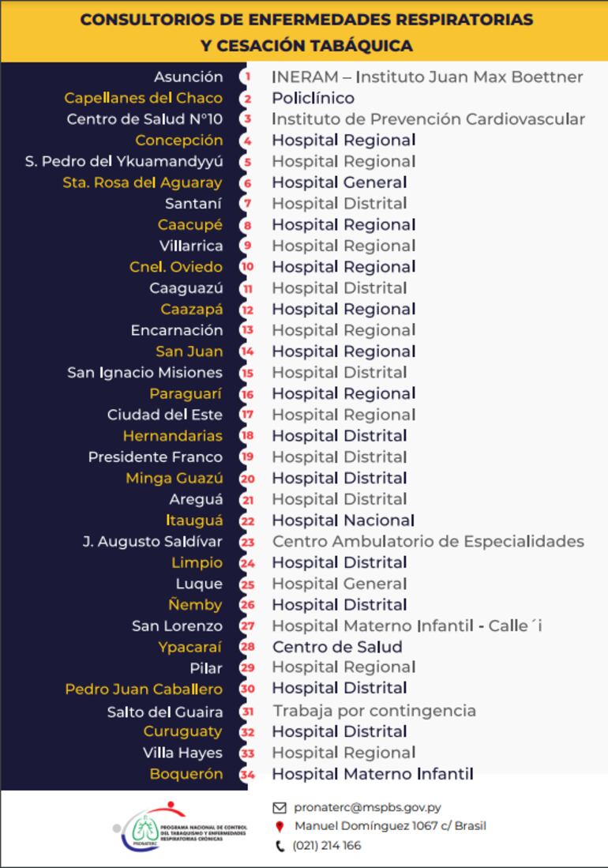Click the envelope email icon
The height and width of the screenshot is (868, 608).
click(279, 807)
